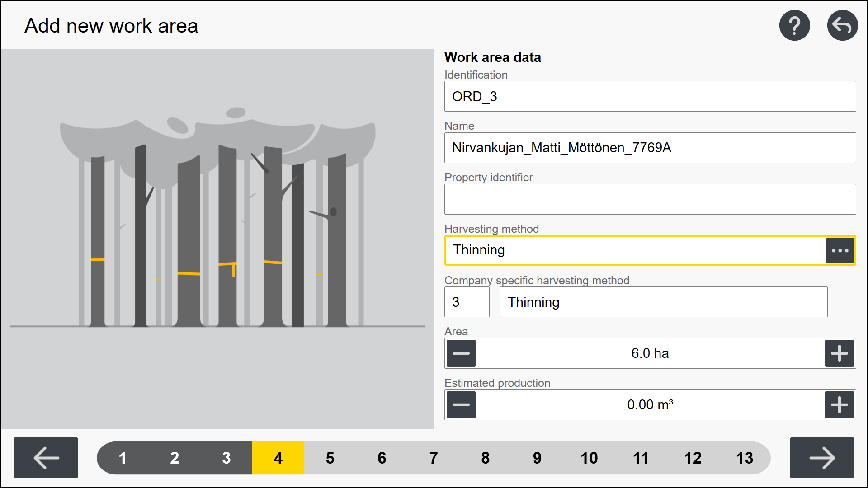Decrease Estimated production with minus icon

[461, 405]
